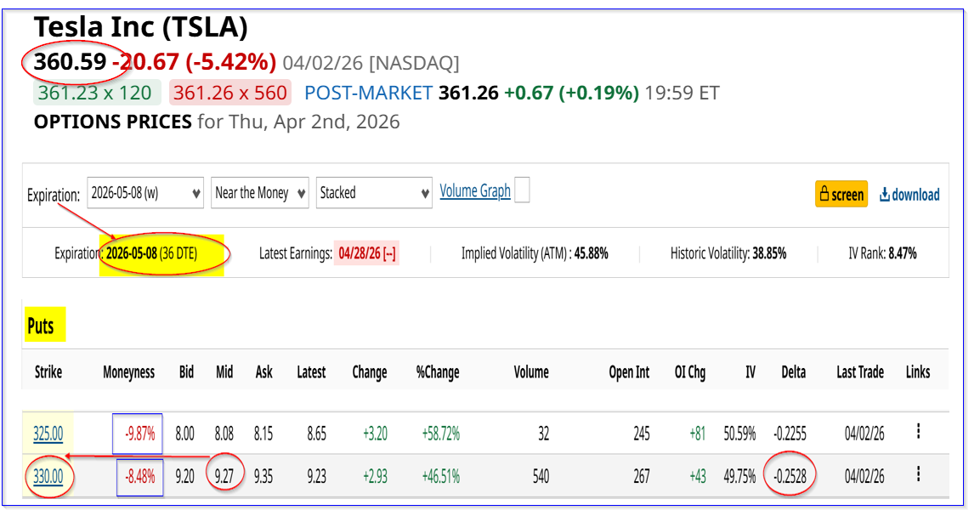Open the Stacked view dropdown
This screenshot has height=516, width=980.
tap(374, 193)
